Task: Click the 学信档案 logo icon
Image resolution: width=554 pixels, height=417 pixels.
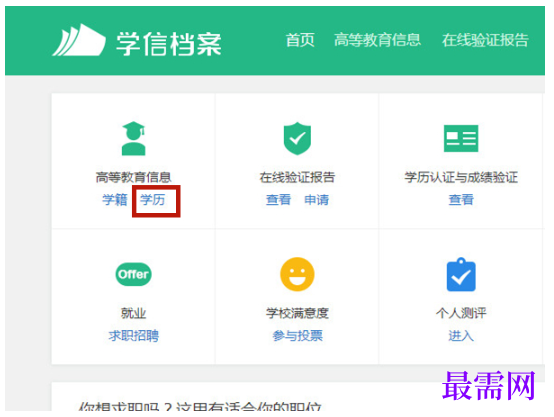Action: click(x=79, y=40)
